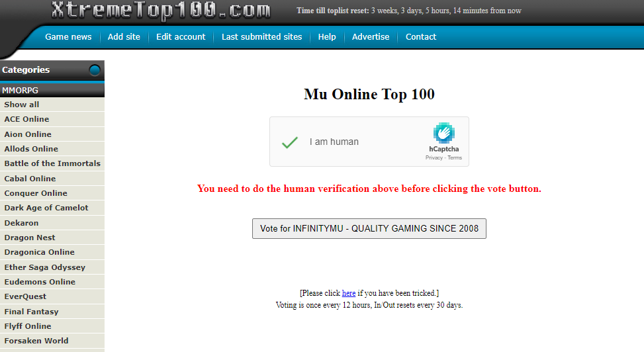Viewport: 644px width, 352px height.
Task: Click the Categories panel header
Action: [52, 70]
